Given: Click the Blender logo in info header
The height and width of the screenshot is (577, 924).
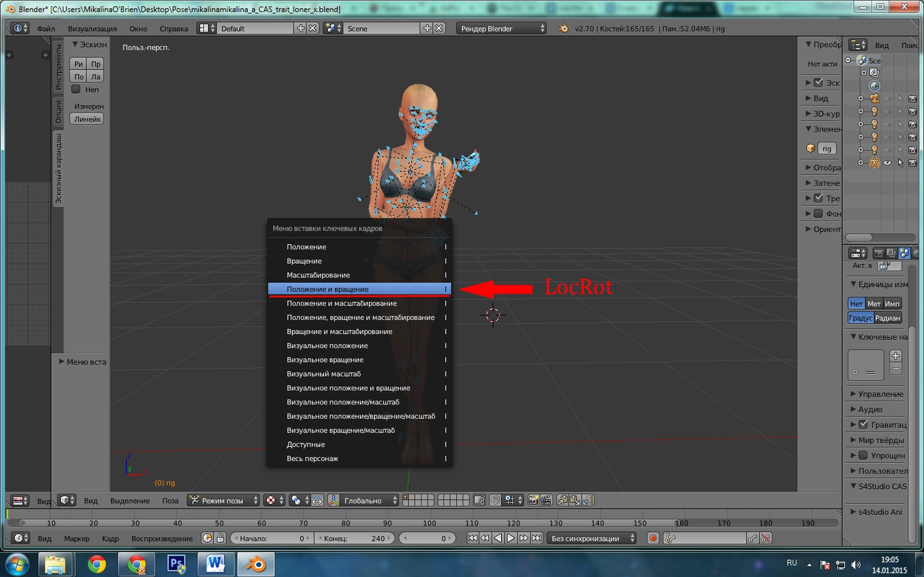Looking at the screenshot, I should coord(563,29).
